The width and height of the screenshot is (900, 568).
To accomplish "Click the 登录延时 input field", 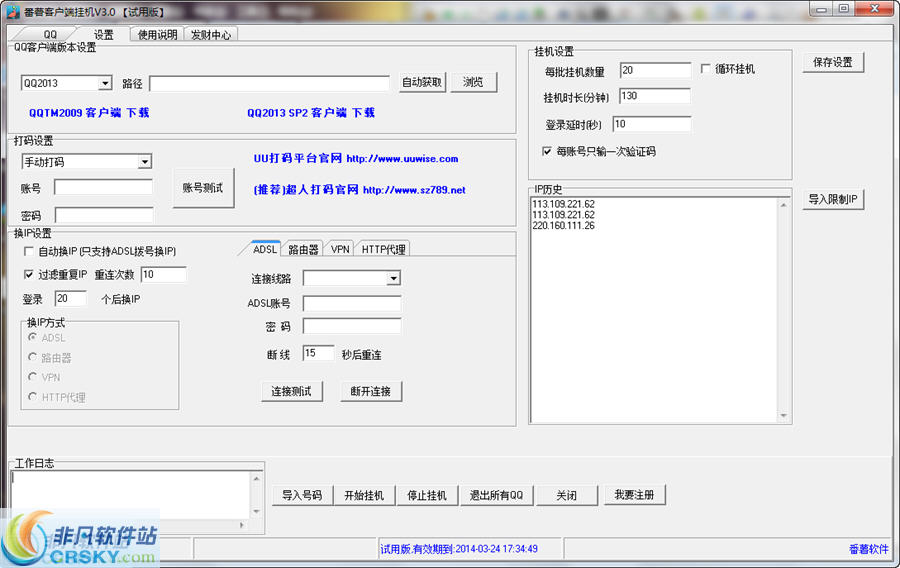I will (652, 124).
